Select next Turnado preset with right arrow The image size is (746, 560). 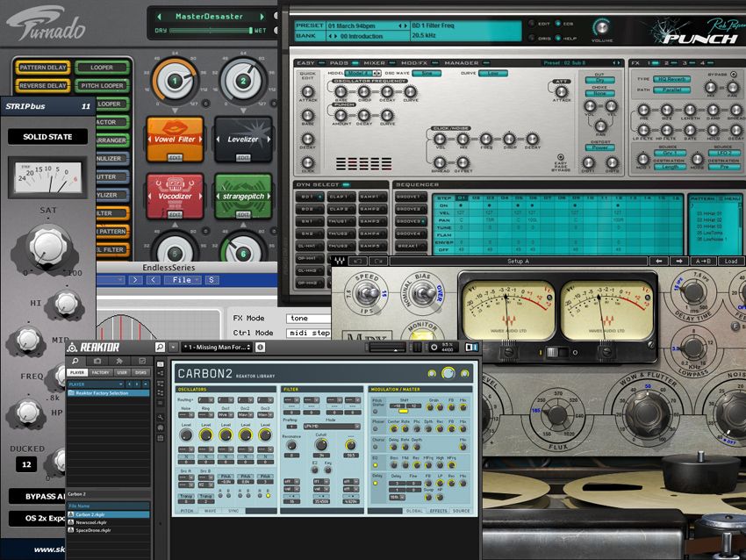pyautogui.click(x=262, y=17)
